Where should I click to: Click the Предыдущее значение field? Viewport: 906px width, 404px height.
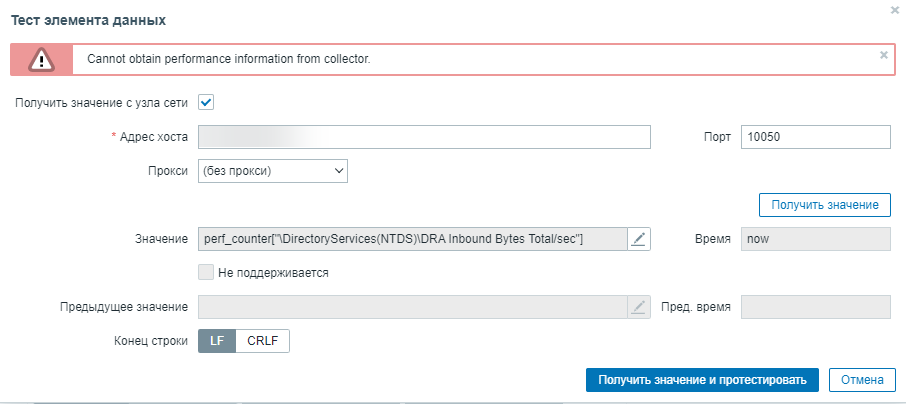(413, 307)
